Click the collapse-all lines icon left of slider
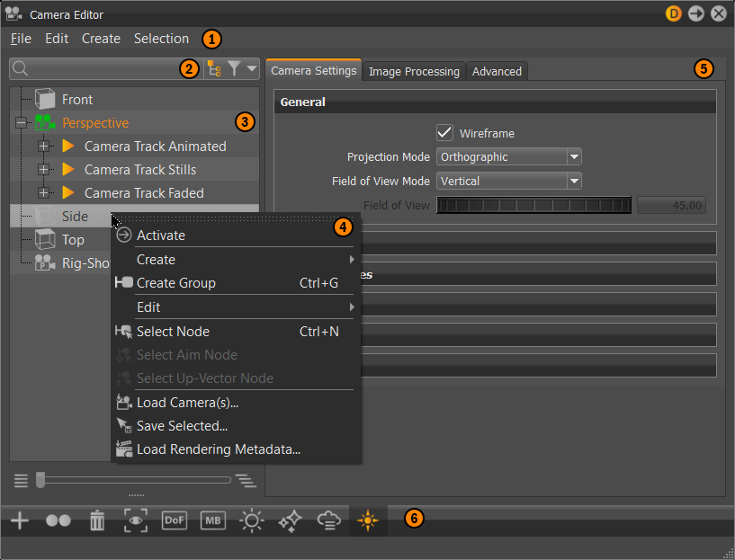The height and width of the screenshot is (560, 735). pos(21,481)
